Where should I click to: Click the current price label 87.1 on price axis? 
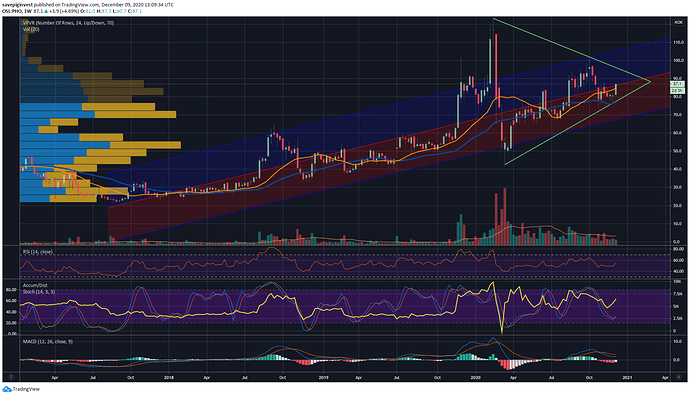tap(677, 84)
